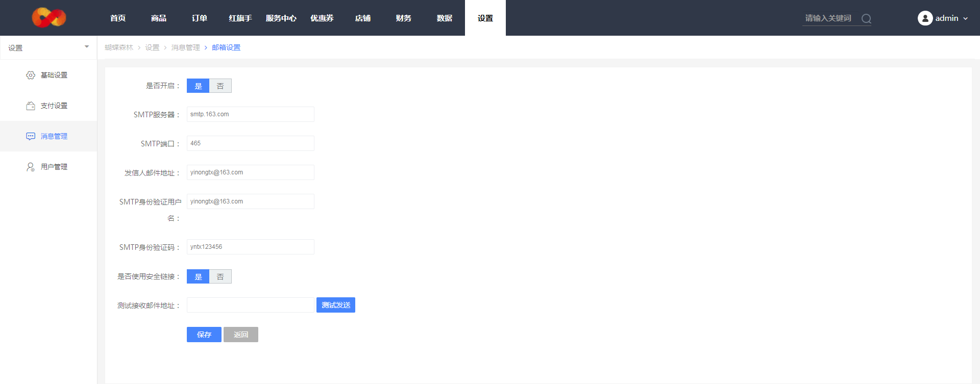This screenshot has height=384, width=980.
Task: Click the admin user avatar icon
Action: point(925,18)
